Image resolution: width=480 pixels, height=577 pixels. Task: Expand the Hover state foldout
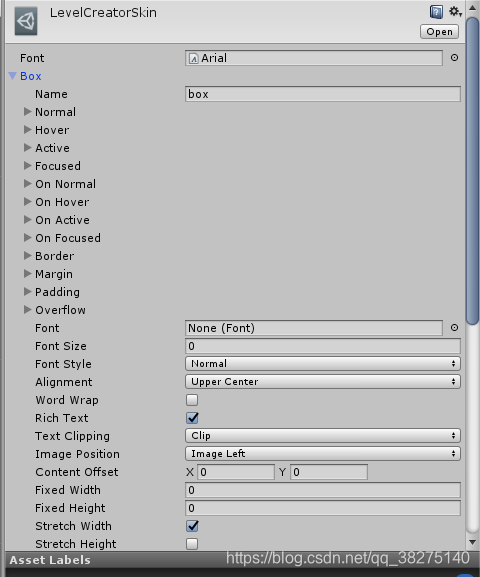[28, 130]
